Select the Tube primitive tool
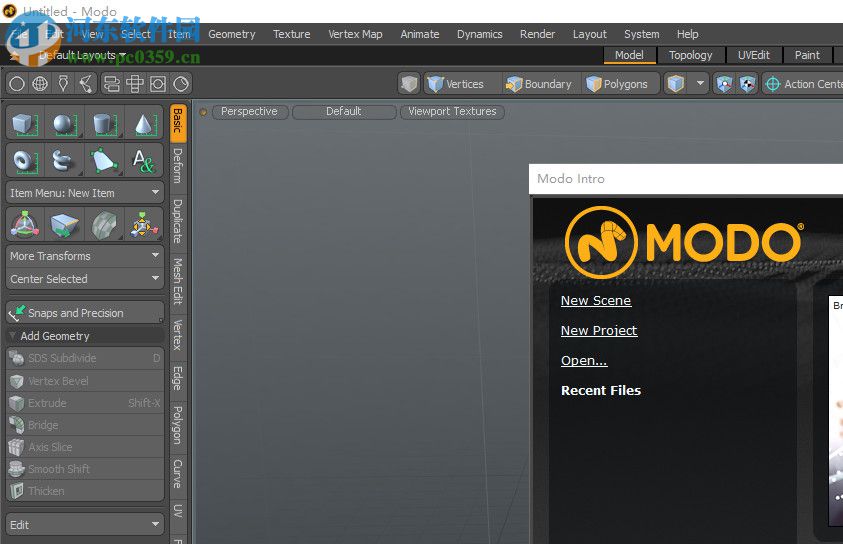 [64, 160]
